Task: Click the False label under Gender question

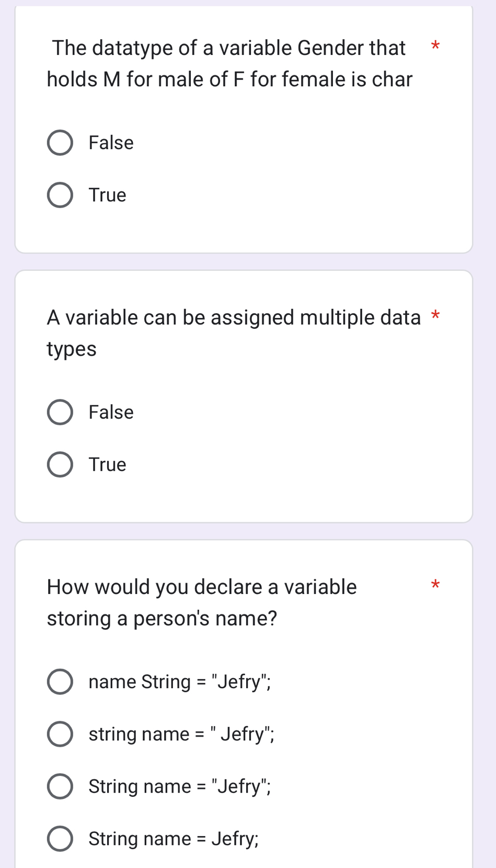Action: [110, 142]
